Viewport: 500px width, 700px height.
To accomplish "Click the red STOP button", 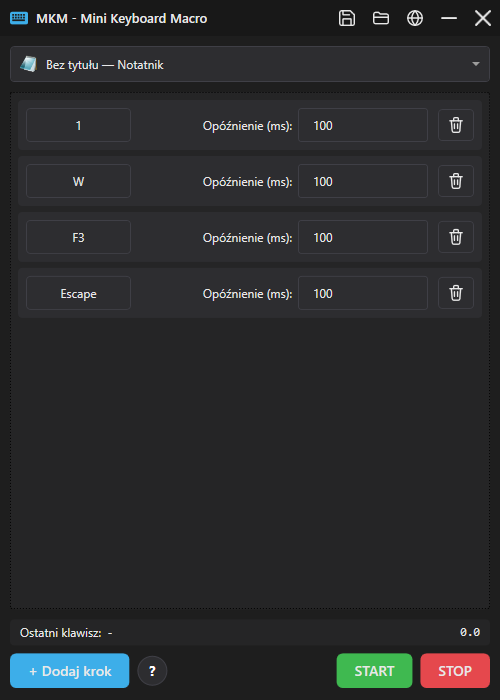I will [455, 671].
